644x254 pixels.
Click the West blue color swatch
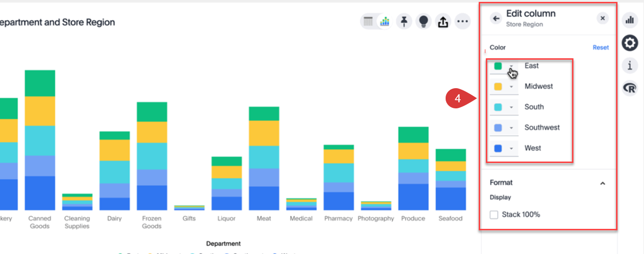click(498, 149)
